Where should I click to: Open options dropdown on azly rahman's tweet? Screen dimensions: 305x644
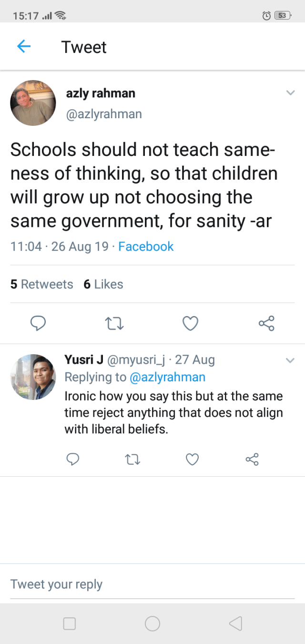pos(290,93)
